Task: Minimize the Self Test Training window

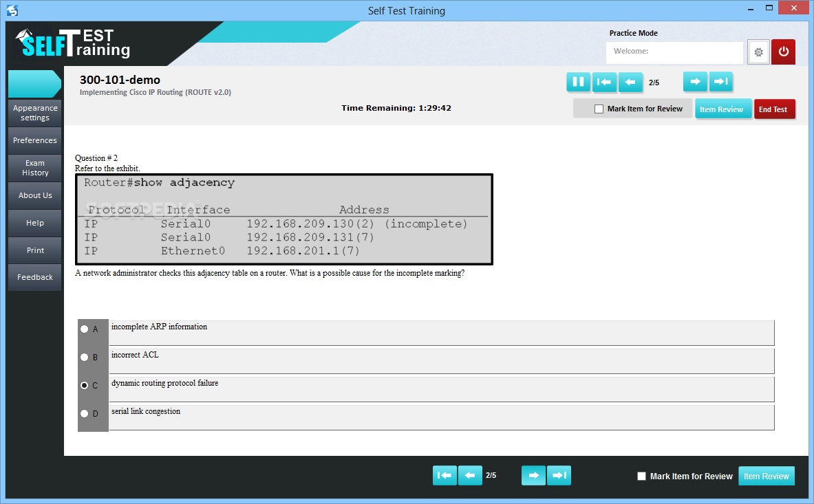Action: [751, 9]
